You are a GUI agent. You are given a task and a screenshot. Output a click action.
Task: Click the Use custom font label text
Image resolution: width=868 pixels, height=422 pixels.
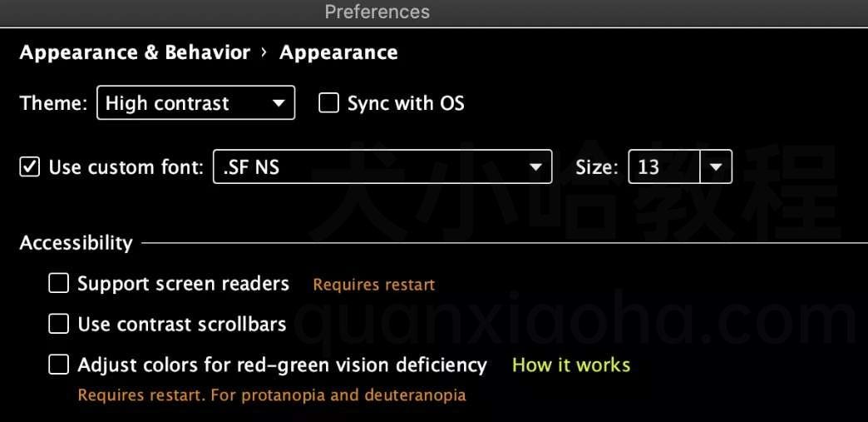(126, 167)
